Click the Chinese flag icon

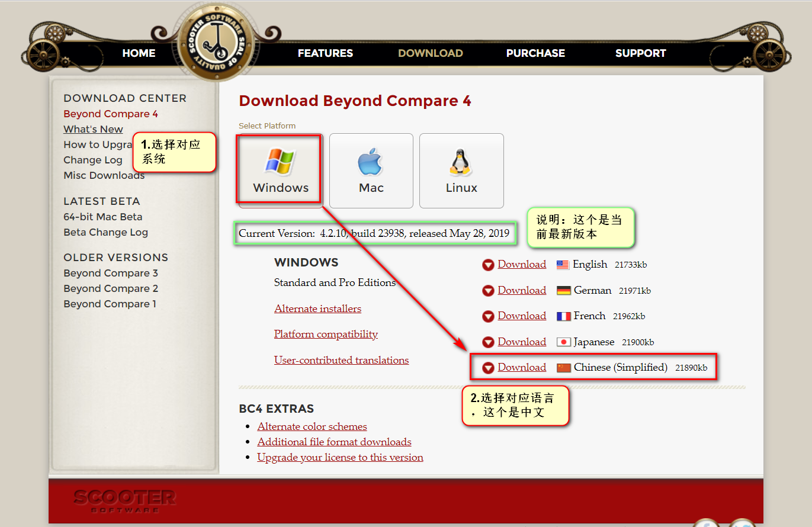point(564,368)
